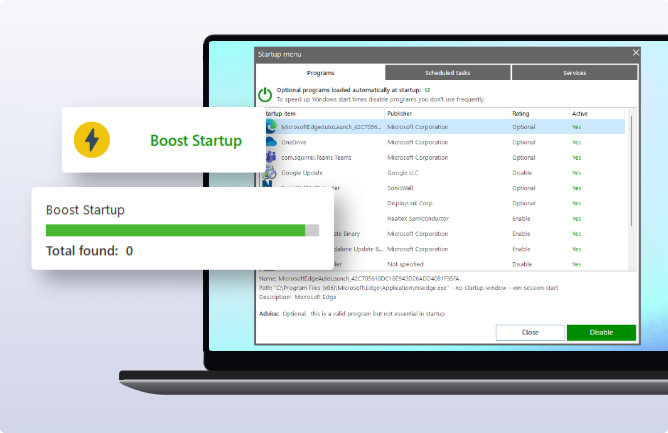Viewport: 668px width, 433px height.
Task: Select the Teams app icon
Action: 271,158
